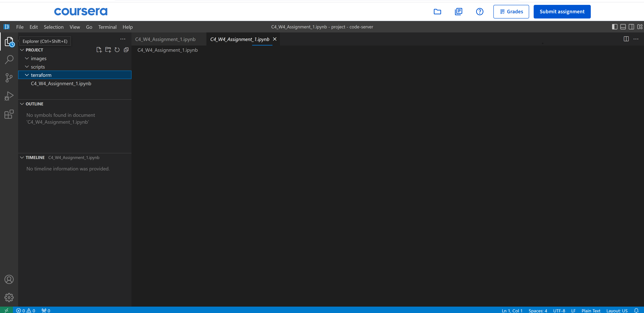Open the Extensions view
This screenshot has width=644, height=313.
click(x=9, y=114)
